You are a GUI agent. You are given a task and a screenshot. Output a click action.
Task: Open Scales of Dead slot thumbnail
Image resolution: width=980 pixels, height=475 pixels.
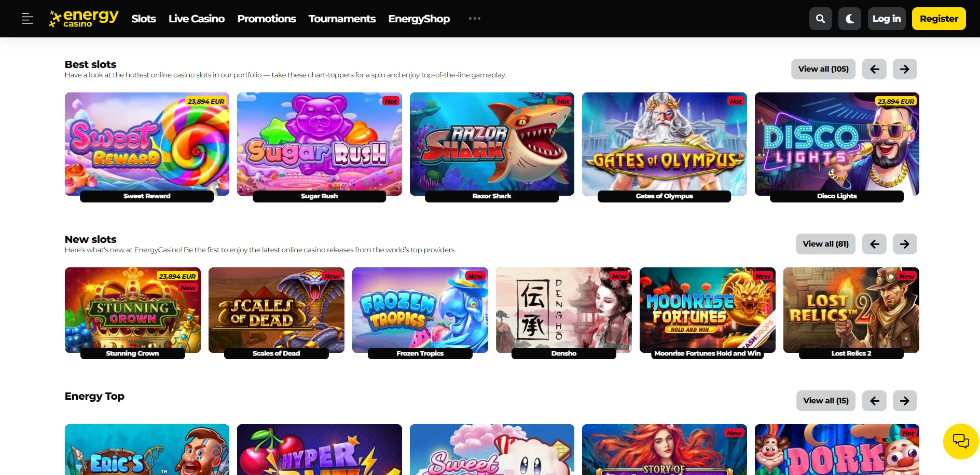coord(277,310)
